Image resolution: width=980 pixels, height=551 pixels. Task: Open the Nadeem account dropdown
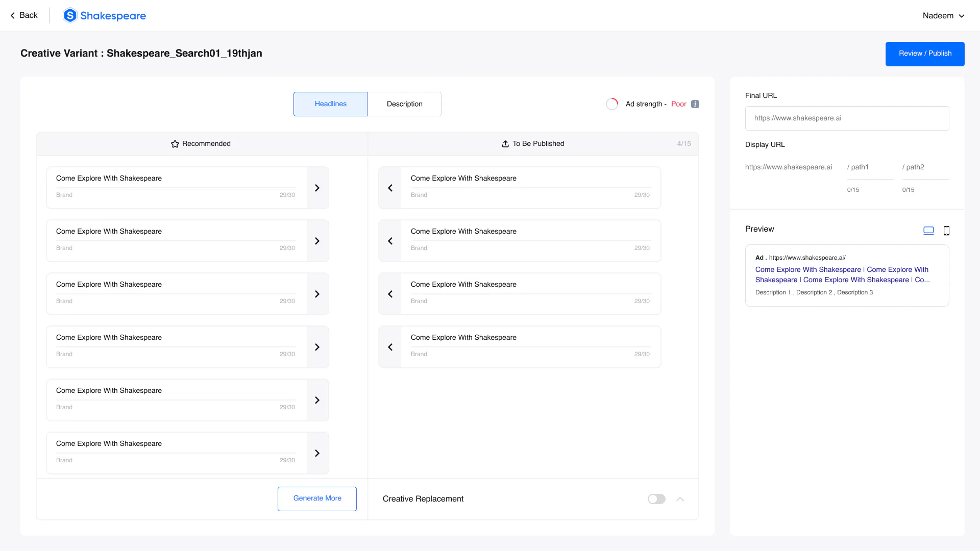943,16
